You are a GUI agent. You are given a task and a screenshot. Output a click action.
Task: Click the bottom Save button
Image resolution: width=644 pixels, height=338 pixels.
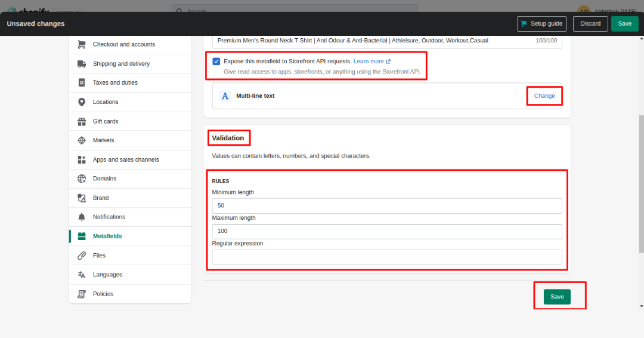(557, 297)
